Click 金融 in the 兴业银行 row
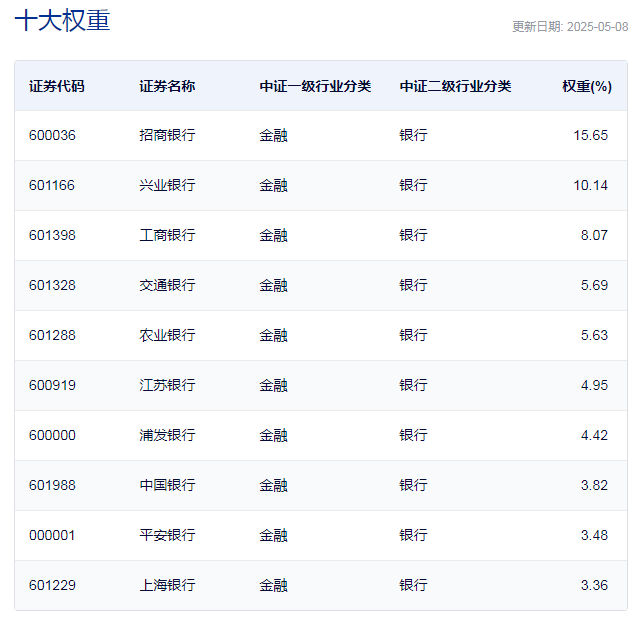The image size is (635, 620). click(273, 185)
